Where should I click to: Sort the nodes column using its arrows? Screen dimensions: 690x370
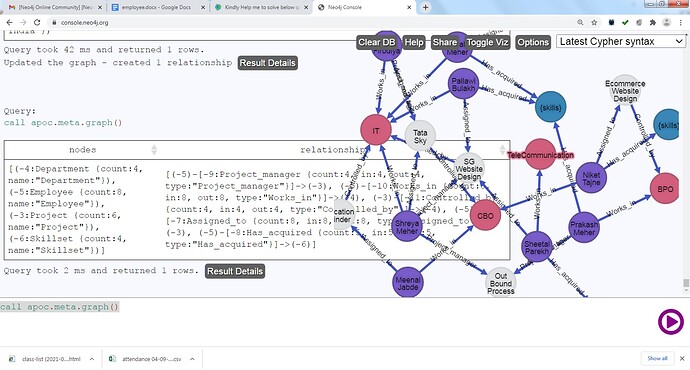tap(154, 150)
